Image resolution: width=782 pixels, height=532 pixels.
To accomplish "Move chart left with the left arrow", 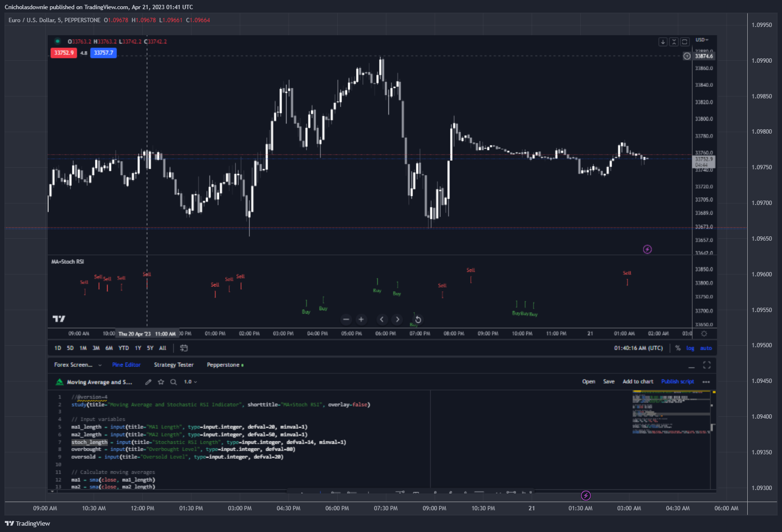I will pyautogui.click(x=382, y=319).
